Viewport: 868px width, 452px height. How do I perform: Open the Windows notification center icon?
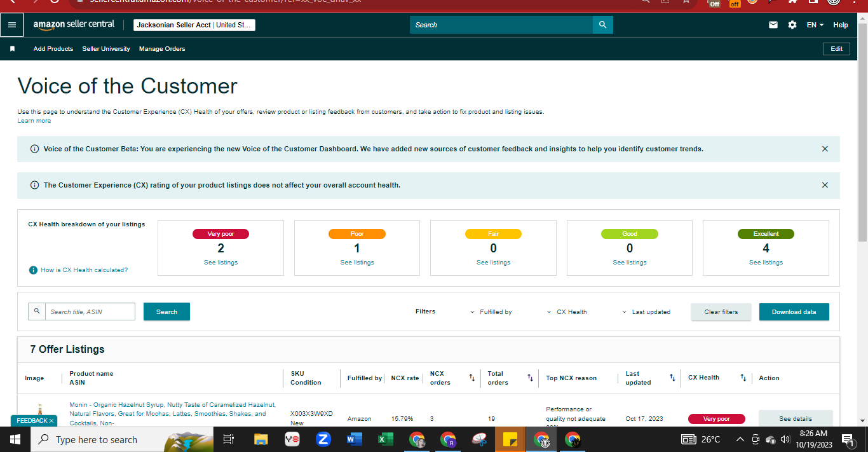(x=848, y=439)
